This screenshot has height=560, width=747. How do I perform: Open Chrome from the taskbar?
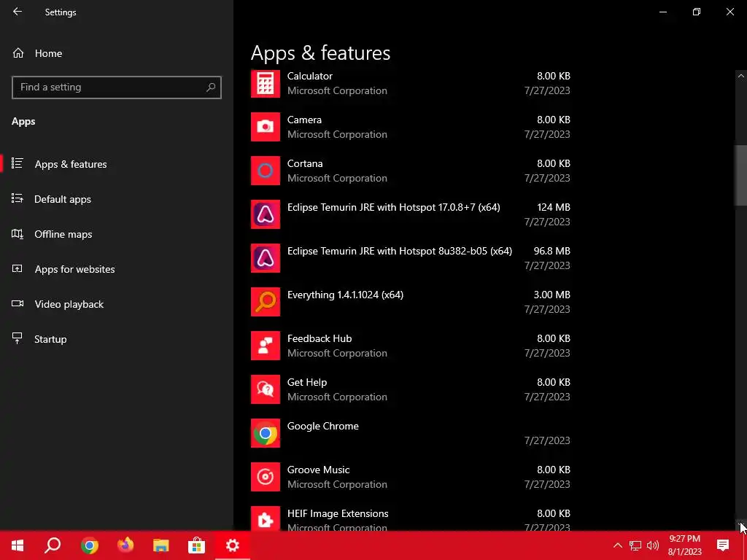pos(89,545)
